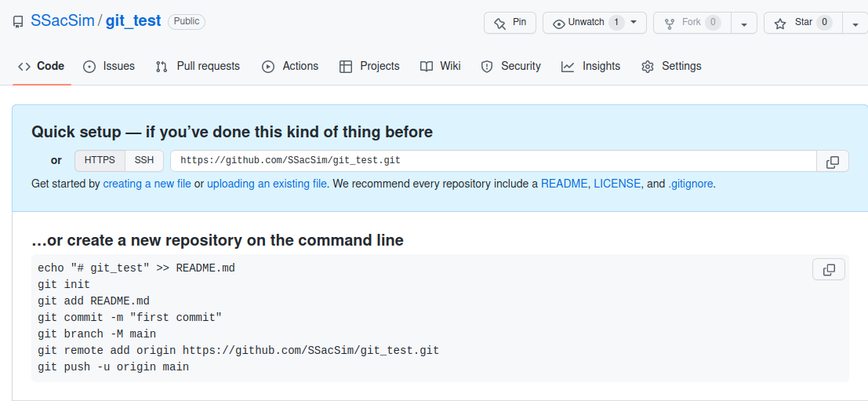Open the git_test repository link
868x401 pixels.
pos(133,21)
